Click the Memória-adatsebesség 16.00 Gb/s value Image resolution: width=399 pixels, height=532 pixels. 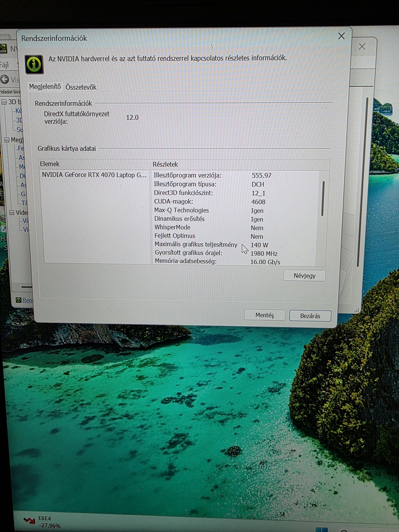pyautogui.click(x=265, y=262)
